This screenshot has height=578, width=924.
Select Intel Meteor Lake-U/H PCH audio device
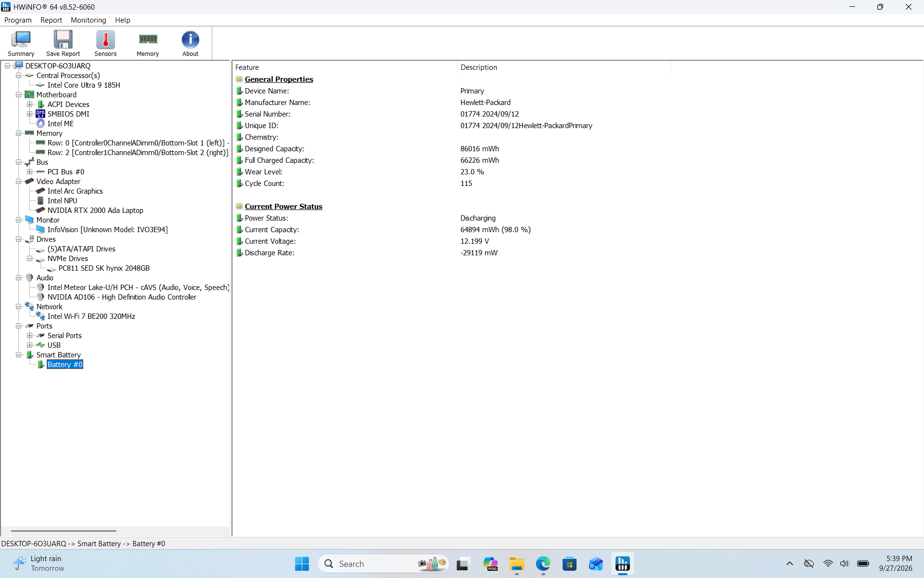pos(138,288)
